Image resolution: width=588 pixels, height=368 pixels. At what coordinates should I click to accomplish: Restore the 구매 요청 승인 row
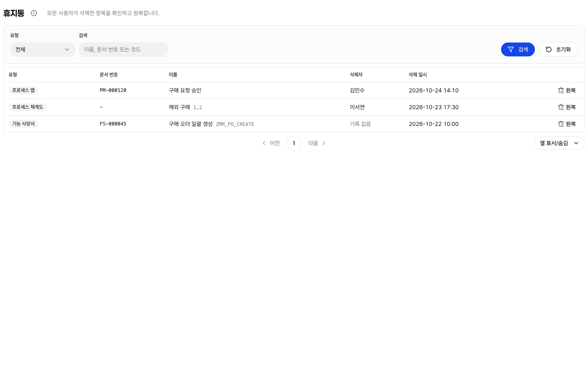click(567, 90)
